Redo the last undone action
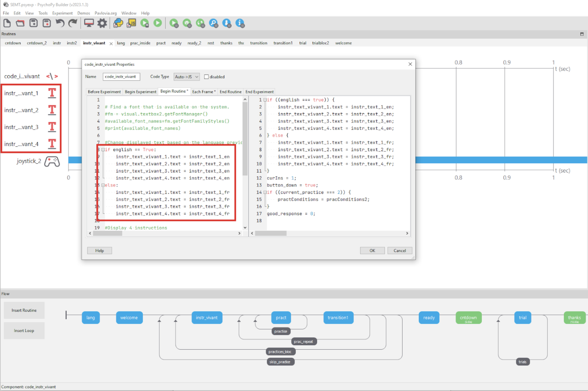Image resolution: width=588 pixels, height=391 pixels. tap(73, 23)
